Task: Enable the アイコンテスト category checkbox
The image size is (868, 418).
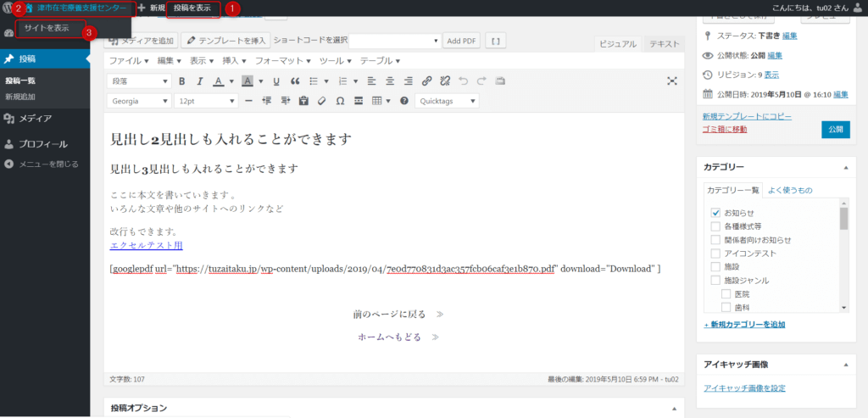Action: coord(715,254)
